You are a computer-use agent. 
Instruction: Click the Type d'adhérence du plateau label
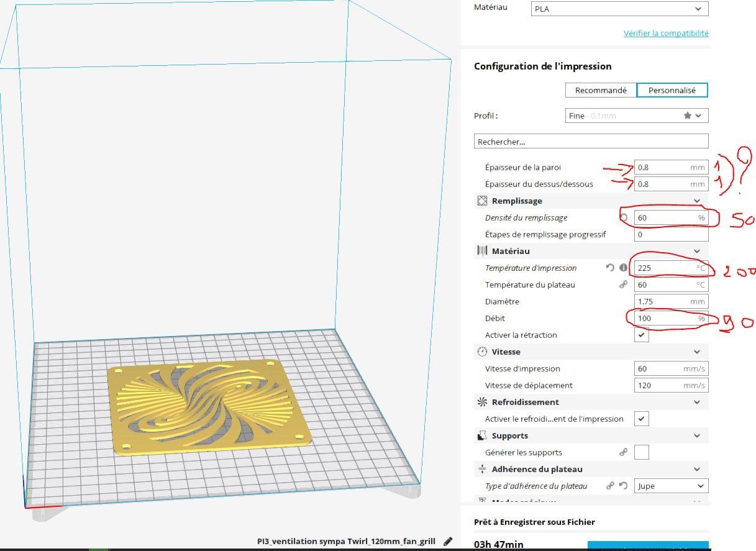coord(535,486)
